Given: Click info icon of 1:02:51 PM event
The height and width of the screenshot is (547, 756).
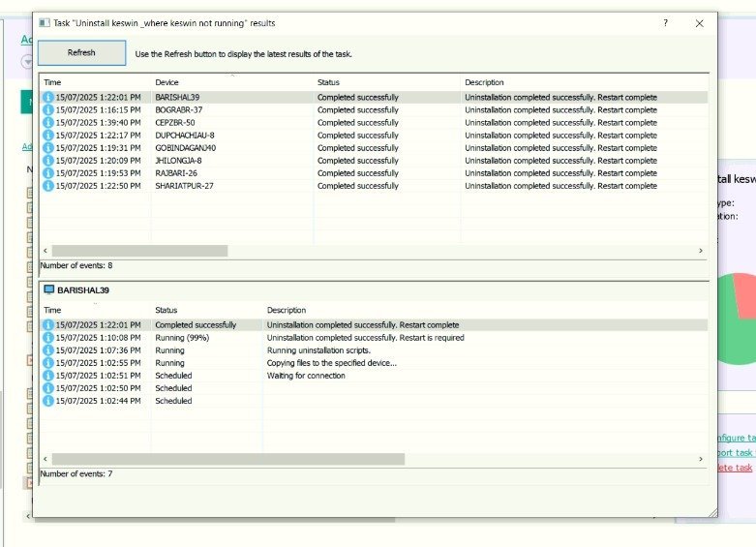Looking at the screenshot, I should (x=47, y=376).
